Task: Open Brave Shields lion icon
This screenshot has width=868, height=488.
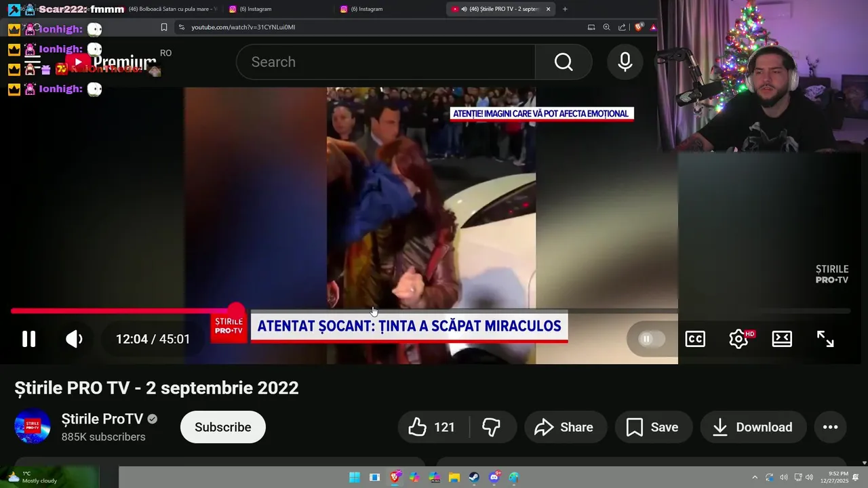Action: point(638,27)
